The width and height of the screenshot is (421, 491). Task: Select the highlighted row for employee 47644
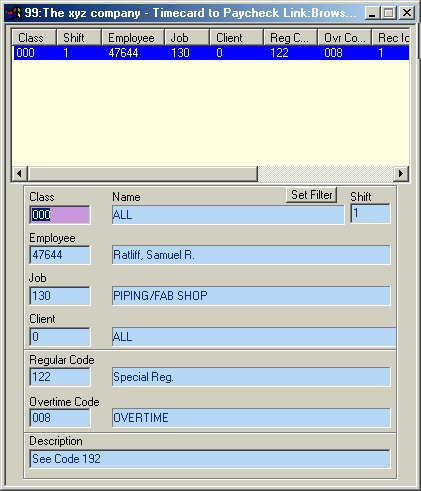click(211, 53)
